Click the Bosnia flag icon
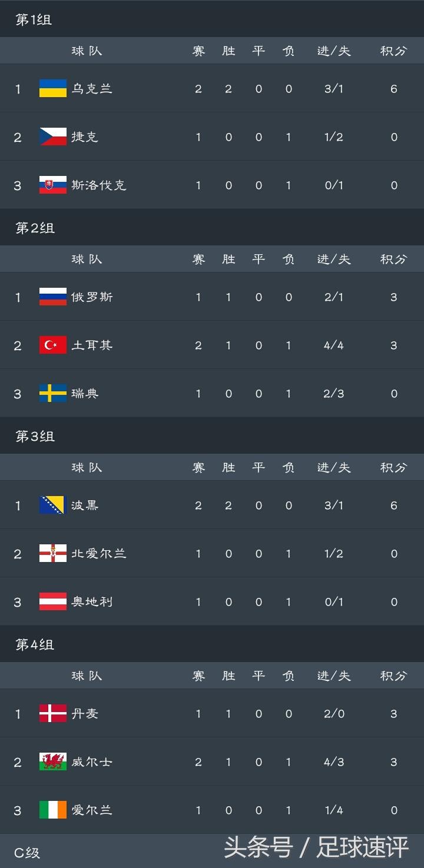 point(53,505)
